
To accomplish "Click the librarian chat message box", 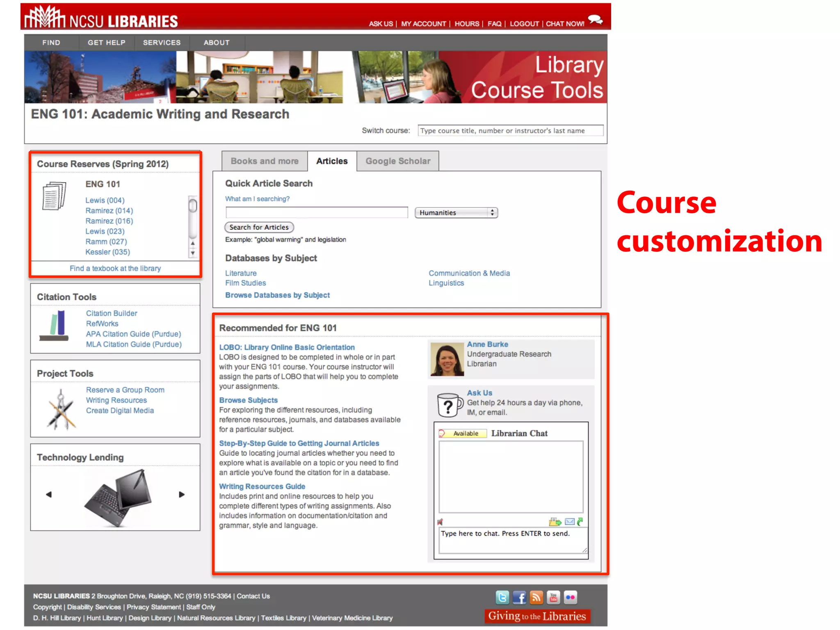I will click(x=514, y=540).
